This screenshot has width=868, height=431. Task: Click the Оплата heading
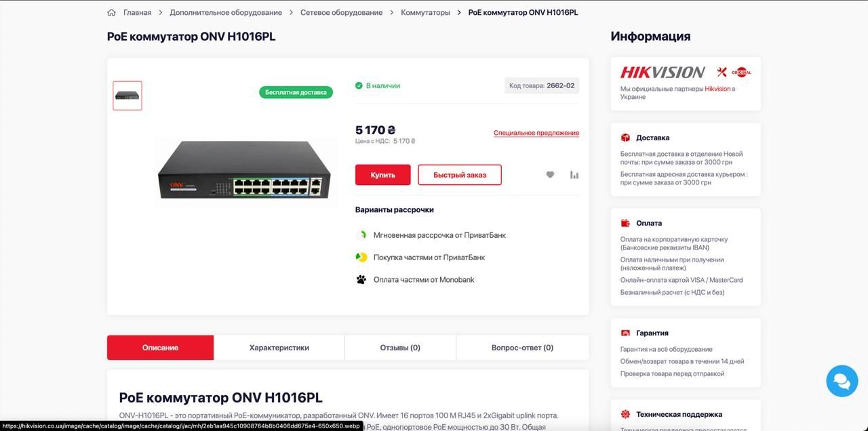(x=649, y=223)
